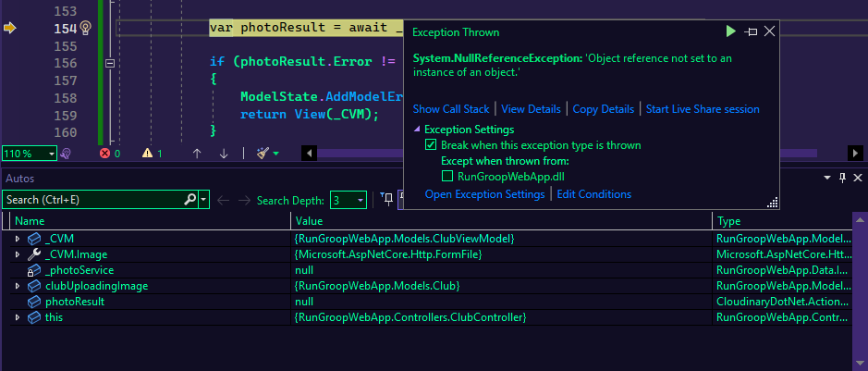Click the Copy Details link
The width and height of the screenshot is (868, 371).
pos(604,109)
